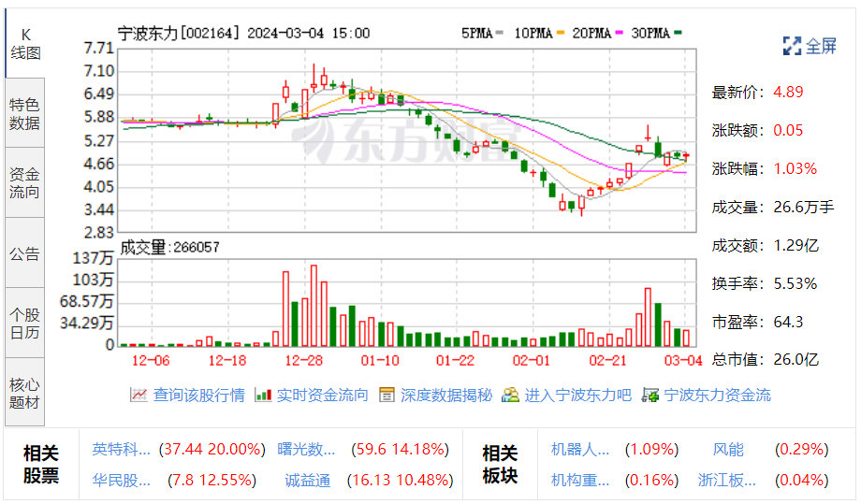This screenshot has height=504, width=861.
Task: Click the 5PMA gray legend swatch
Action: [499, 33]
